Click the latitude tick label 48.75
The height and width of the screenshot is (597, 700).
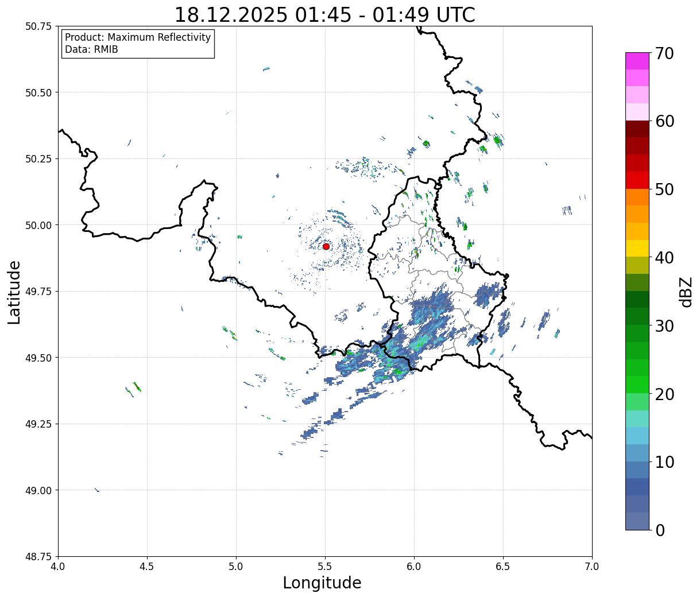38,557
